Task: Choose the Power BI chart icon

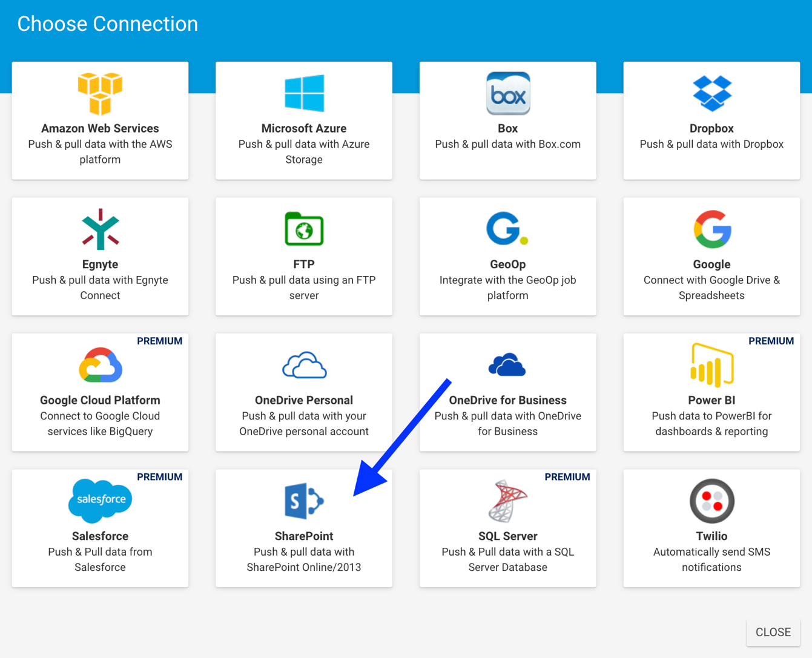Action: tap(712, 365)
